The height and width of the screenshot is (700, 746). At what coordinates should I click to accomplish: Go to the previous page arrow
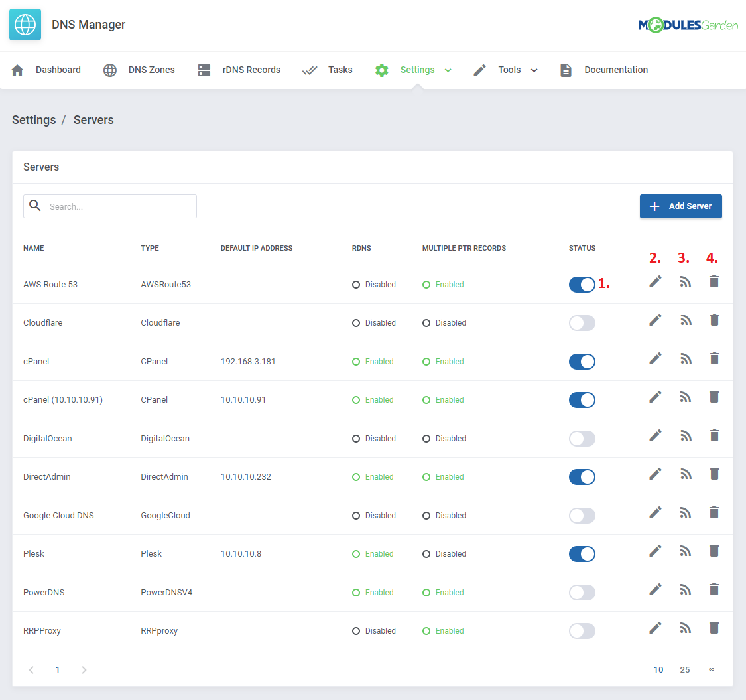(31, 670)
